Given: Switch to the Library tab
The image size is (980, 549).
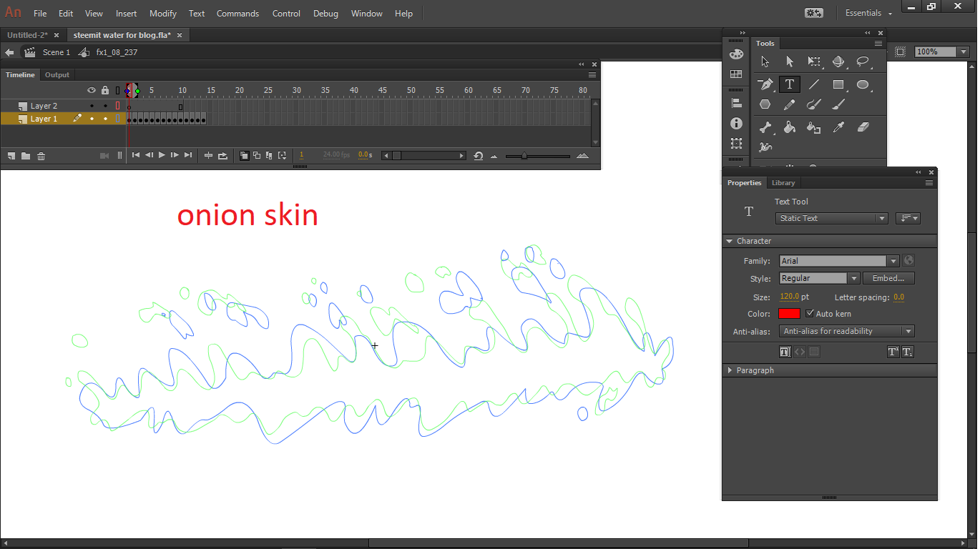Looking at the screenshot, I should click(783, 183).
